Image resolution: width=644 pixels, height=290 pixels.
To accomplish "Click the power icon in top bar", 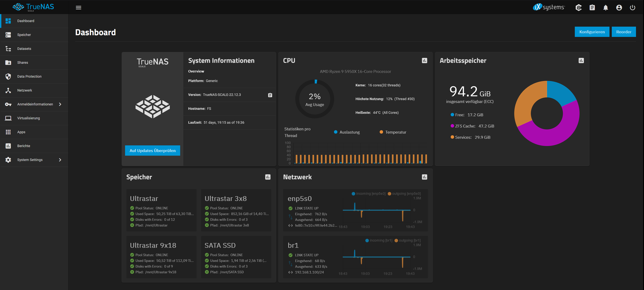I will click(633, 7).
